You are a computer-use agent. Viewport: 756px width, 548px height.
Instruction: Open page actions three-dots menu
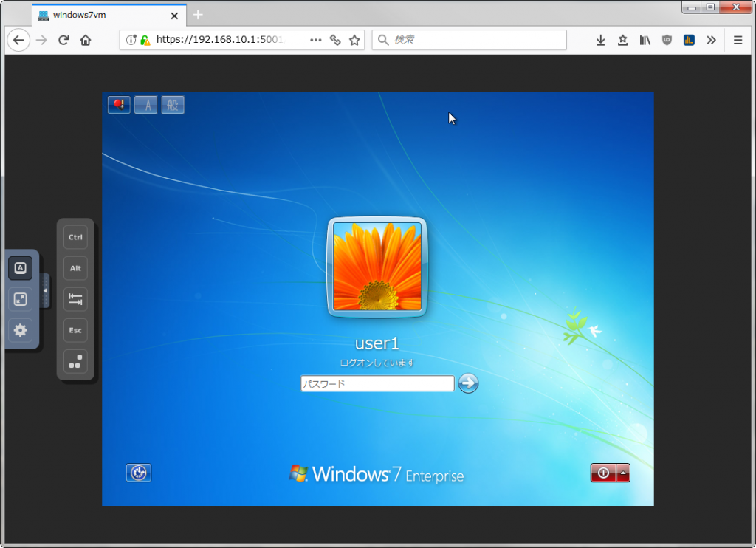tap(316, 40)
